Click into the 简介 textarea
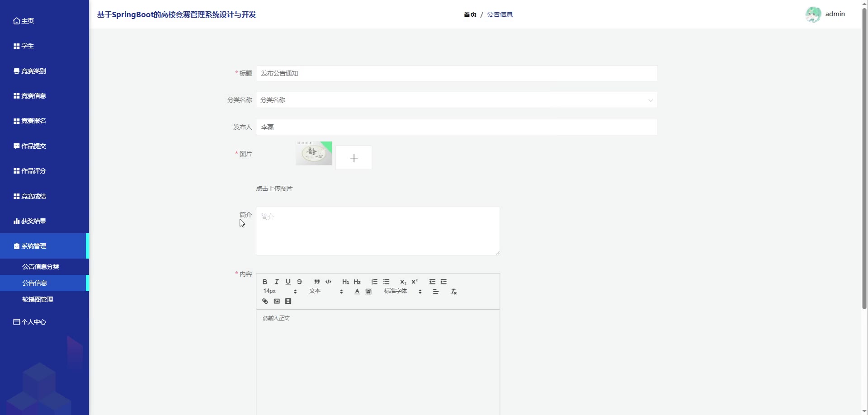Viewport: 868px width, 415px height. (378, 231)
